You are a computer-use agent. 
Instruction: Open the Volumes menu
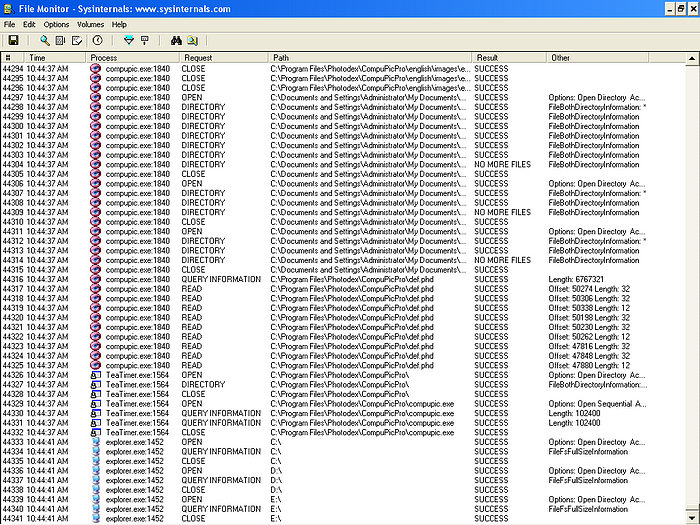tap(90, 25)
